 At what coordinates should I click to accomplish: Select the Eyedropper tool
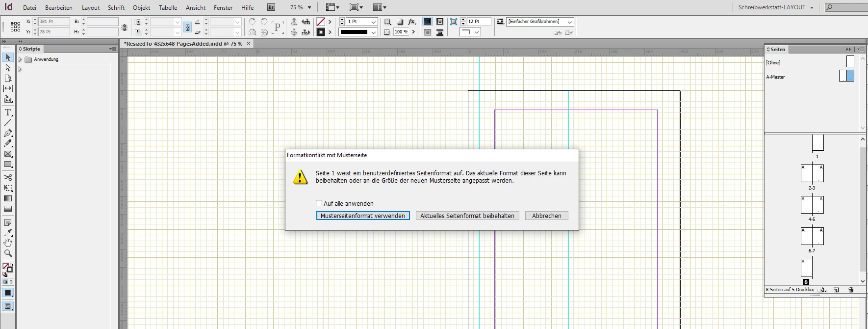tap(8, 232)
